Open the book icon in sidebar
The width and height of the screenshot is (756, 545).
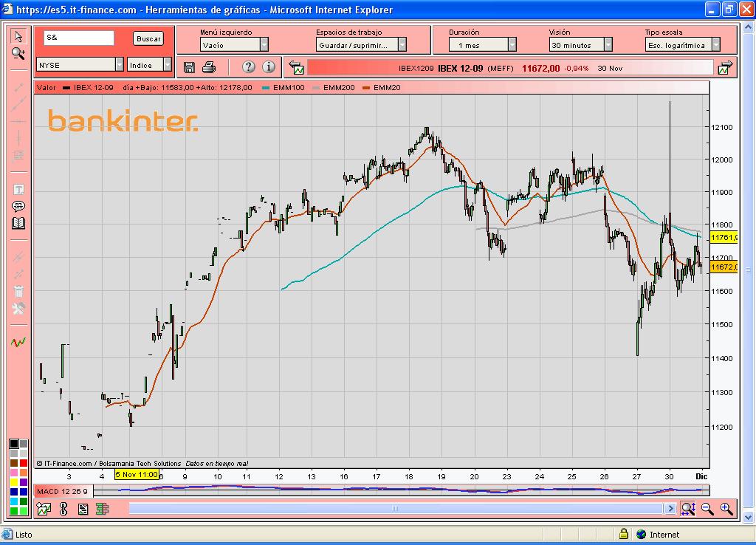(18, 223)
